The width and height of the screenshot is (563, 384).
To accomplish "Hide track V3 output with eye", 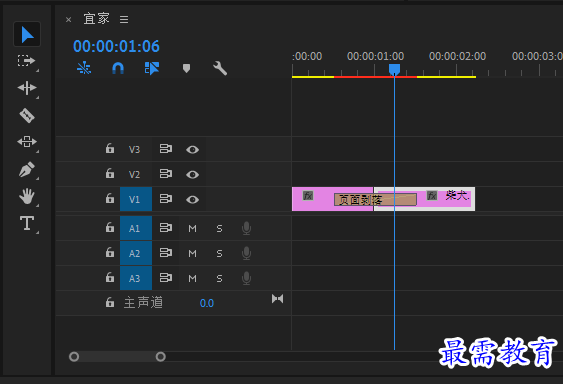I will pyautogui.click(x=192, y=149).
